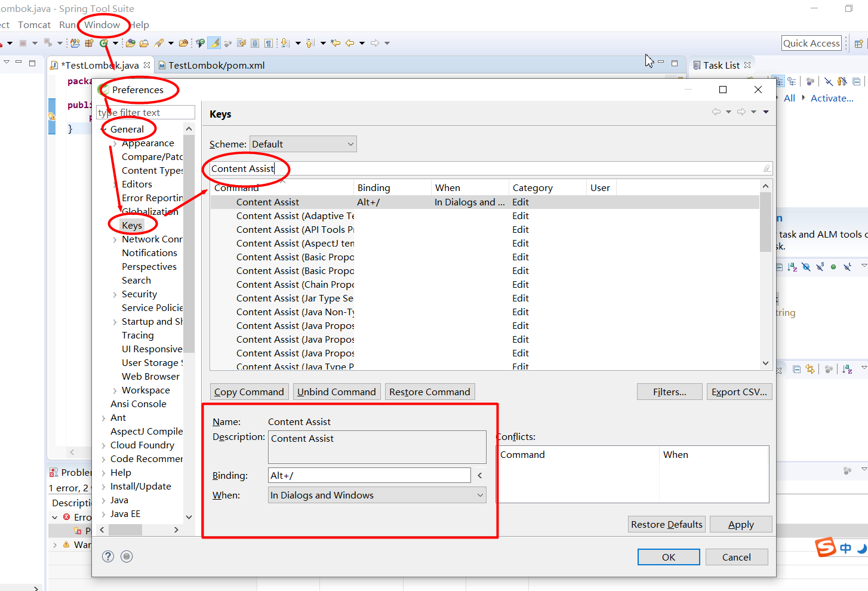Click the New Java Package toolbar icon
Viewport: 868px width, 591px height.
tap(89, 43)
